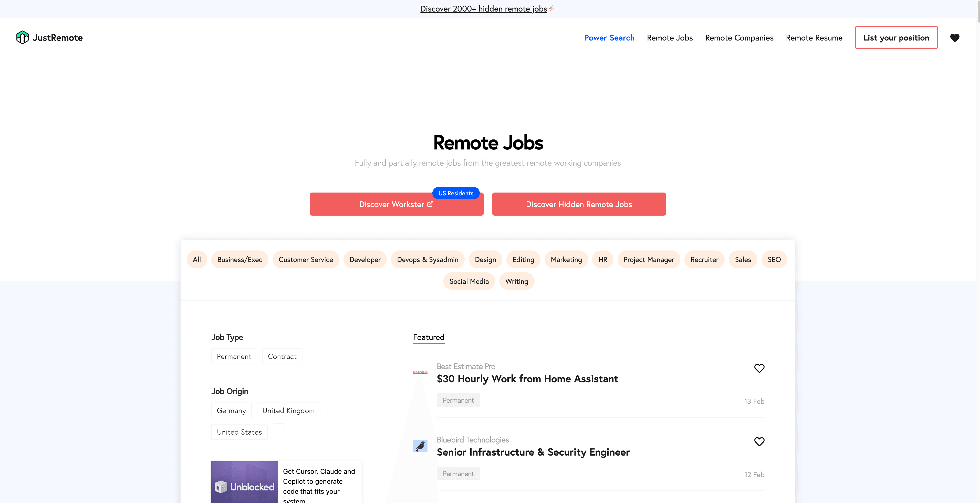Select the Writing category filter

click(x=517, y=281)
